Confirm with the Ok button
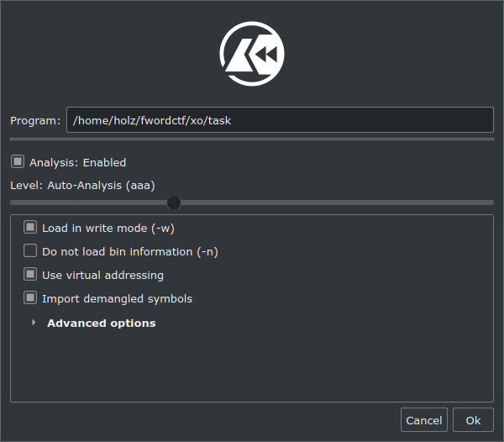The width and height of the screenshot is (504, 442). pyautogui.click(x=473, y=420)
